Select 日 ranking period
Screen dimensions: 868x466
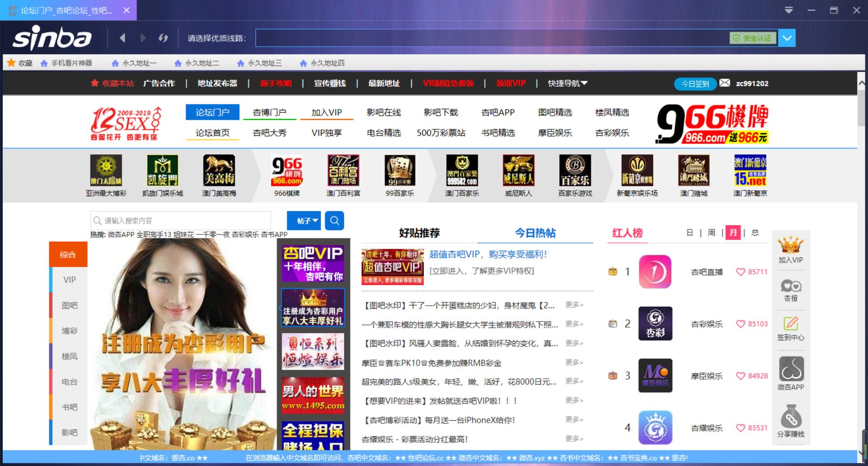pos(689,233)
